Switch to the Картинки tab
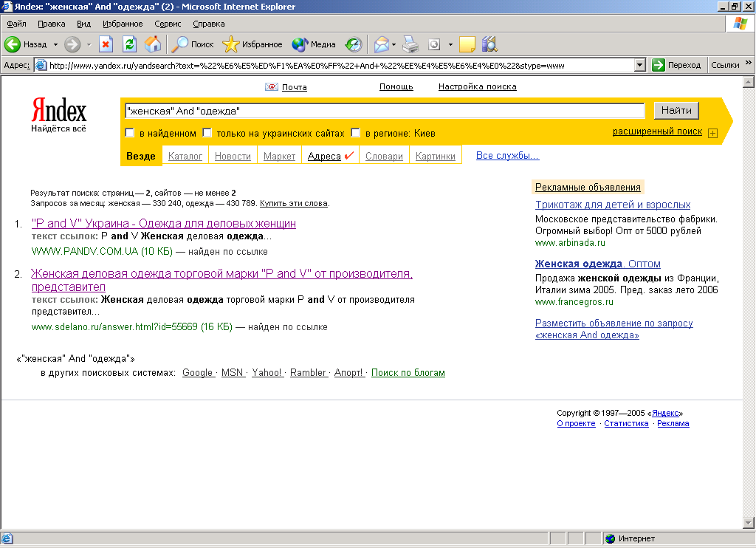 (x=436, y=157)
